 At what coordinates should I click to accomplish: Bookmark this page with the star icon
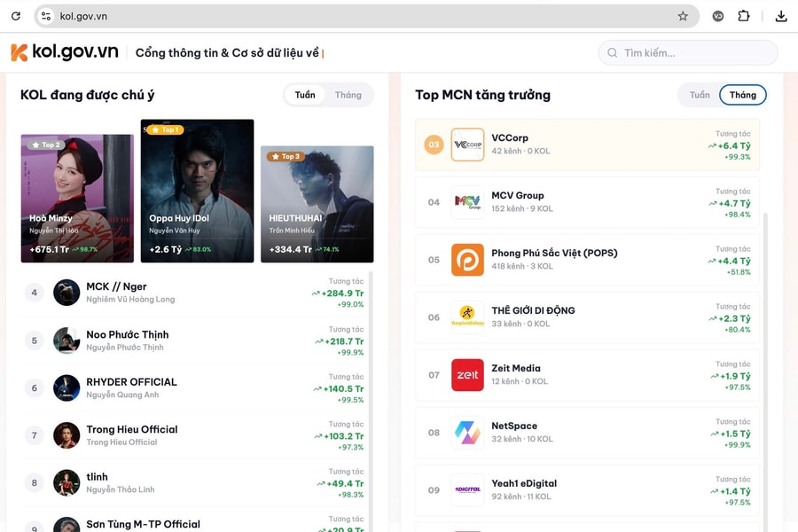(683, 16)
